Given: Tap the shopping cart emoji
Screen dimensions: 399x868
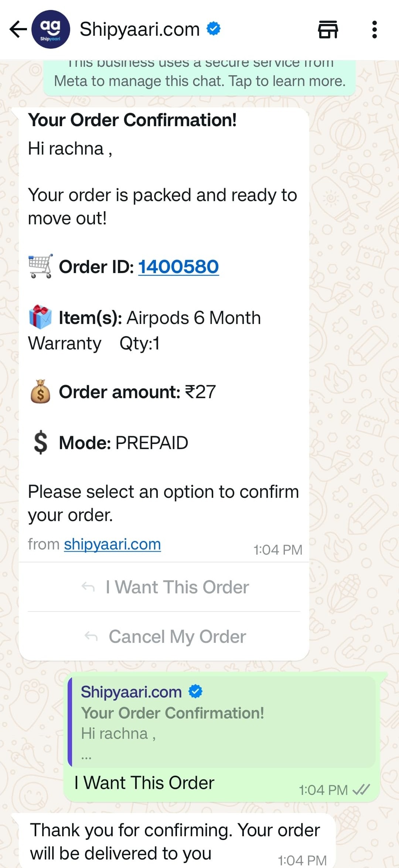Looking at the screenshot, I should pyautogui.click(x=41, y=266).
